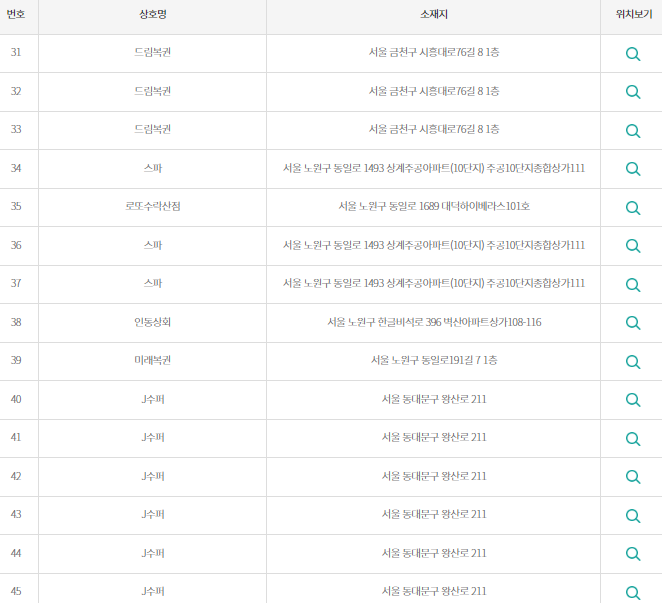This screenshot has width=662, height=603.
Task: Click address 동일로 1493 in row 36
Action: click(358, 245)
